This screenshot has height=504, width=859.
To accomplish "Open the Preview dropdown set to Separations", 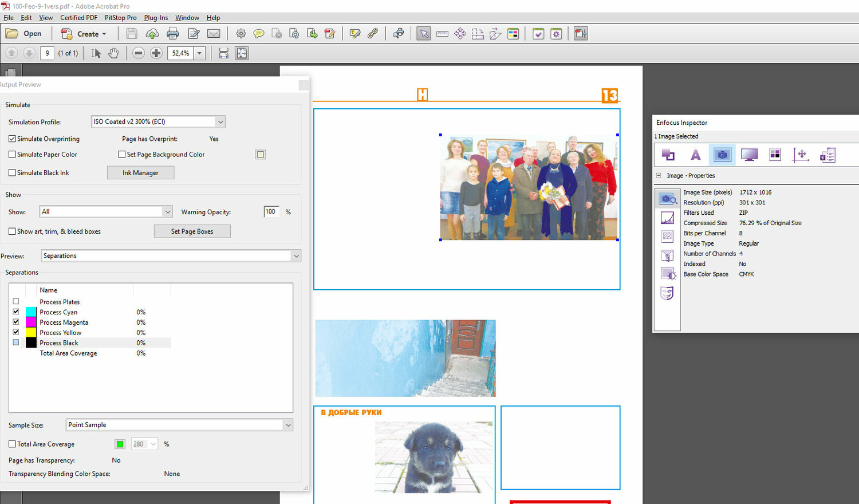I will click(171, 256).
